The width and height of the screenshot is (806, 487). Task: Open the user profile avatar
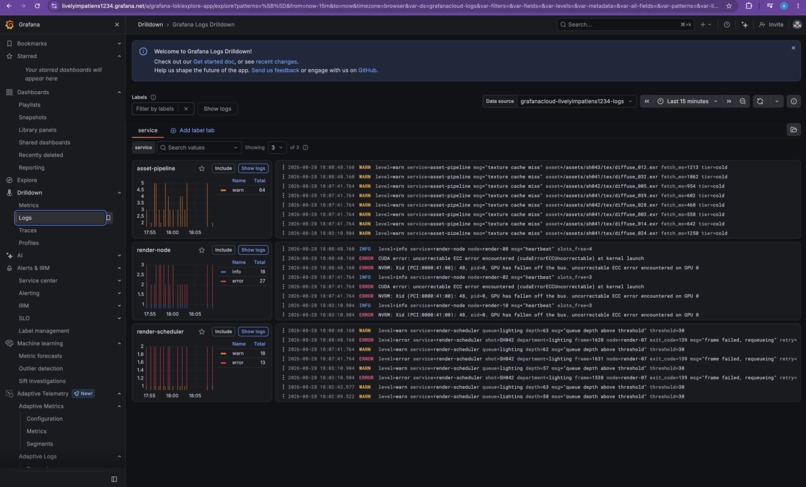tap(797, 25)
